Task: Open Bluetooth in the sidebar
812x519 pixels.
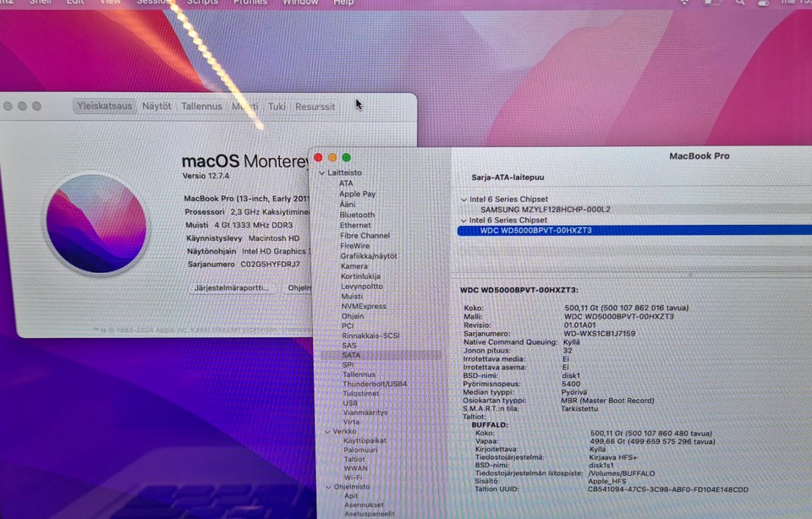Action: [357, 215]
